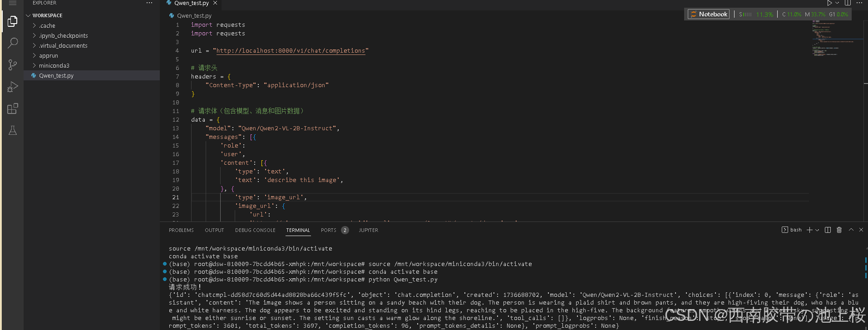The height and width of the screenshot is (330, 868).
Task: Switch to the PROBLEMS tab
Action: 181,231
